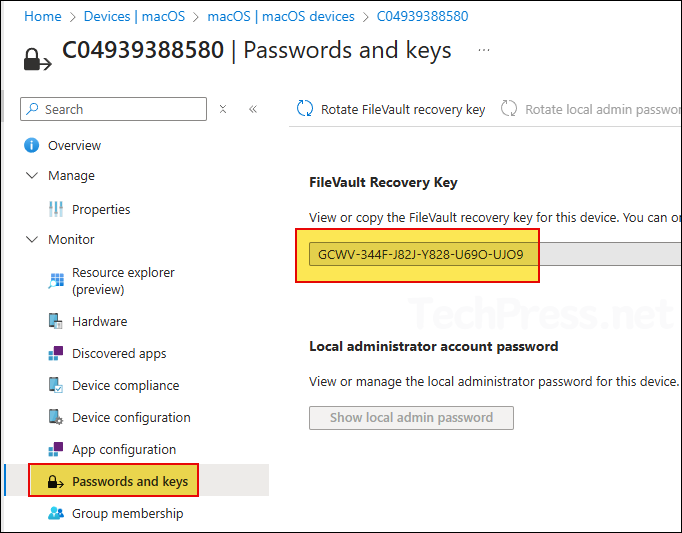Go to Device configuration page
This screenshot has width=682, height=533.
pyautogui.click(x=131, y=418)
